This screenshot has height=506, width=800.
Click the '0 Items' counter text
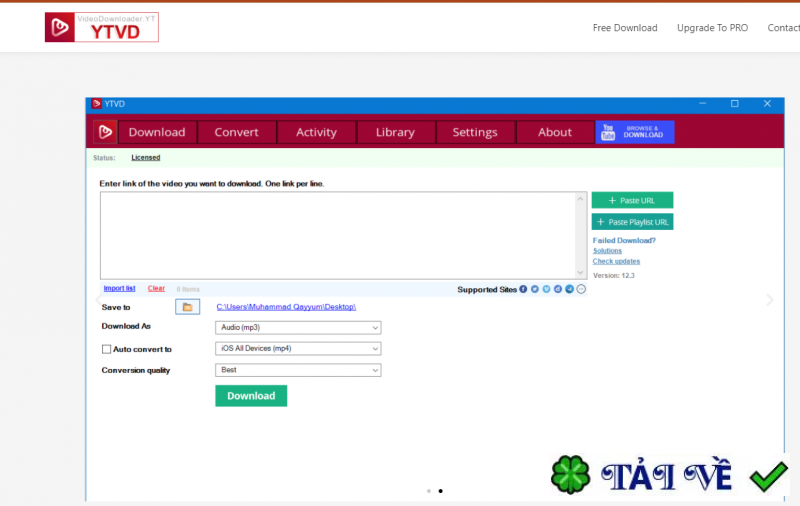point(188,289)
